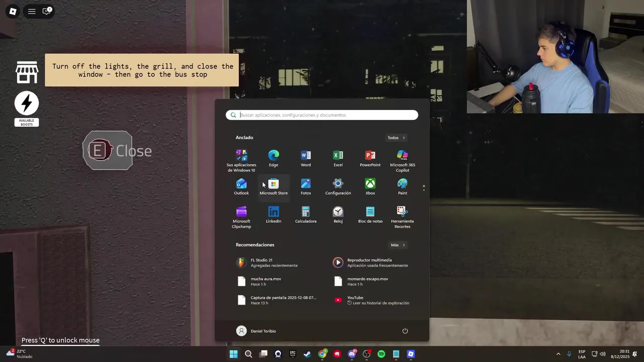This screenshot has width=644, height=362.
Task: Open Calculadora app
Action: [306, 215]
